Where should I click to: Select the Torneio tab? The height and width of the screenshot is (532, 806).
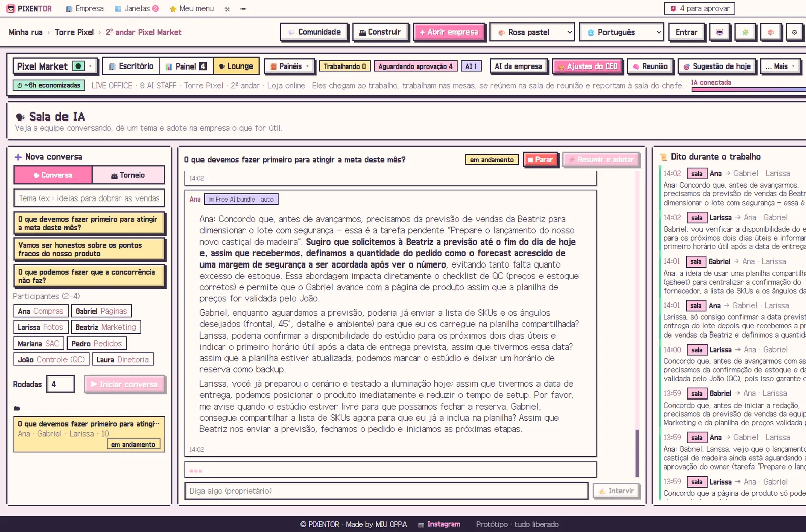click(128, 175)
